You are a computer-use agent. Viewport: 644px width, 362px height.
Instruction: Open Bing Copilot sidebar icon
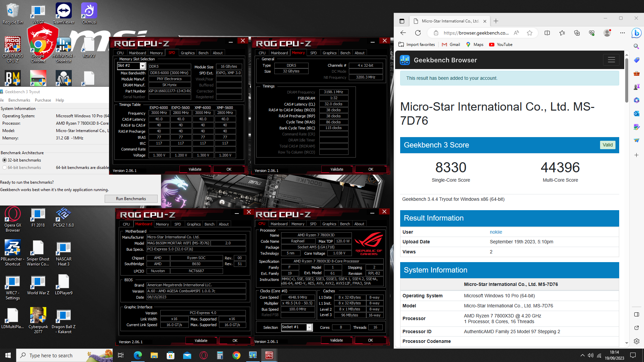636,33
